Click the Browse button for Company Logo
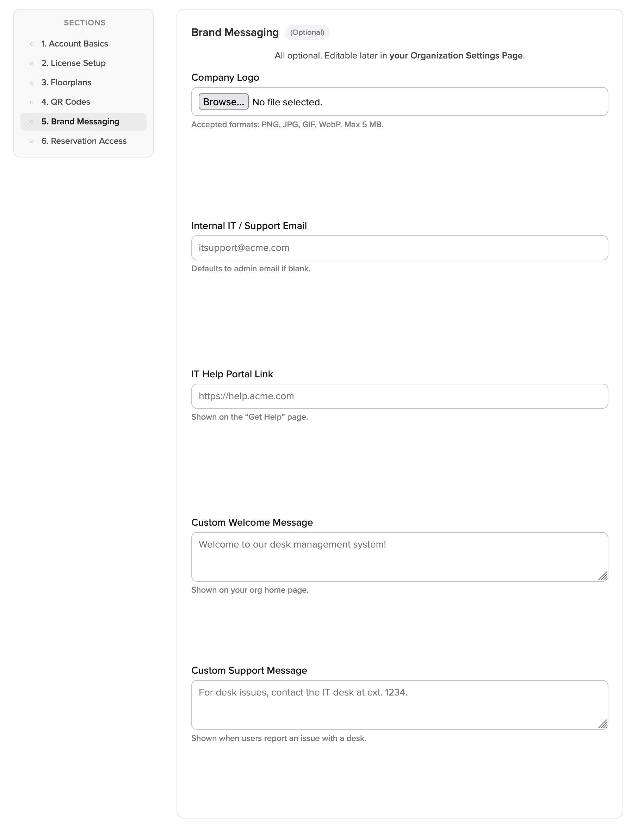Viewport: 644px width, 828px height. click(223, 101)
